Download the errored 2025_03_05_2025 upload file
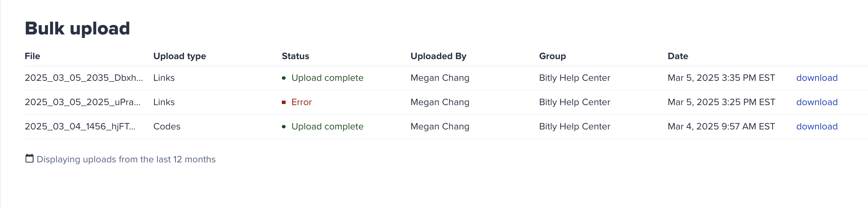 (817, 102)
